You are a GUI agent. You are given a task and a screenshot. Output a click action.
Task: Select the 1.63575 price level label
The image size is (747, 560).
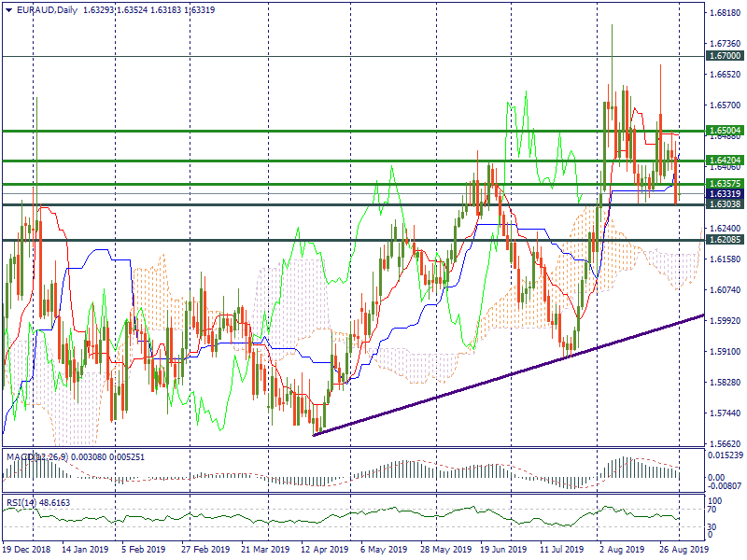point(725,184)
